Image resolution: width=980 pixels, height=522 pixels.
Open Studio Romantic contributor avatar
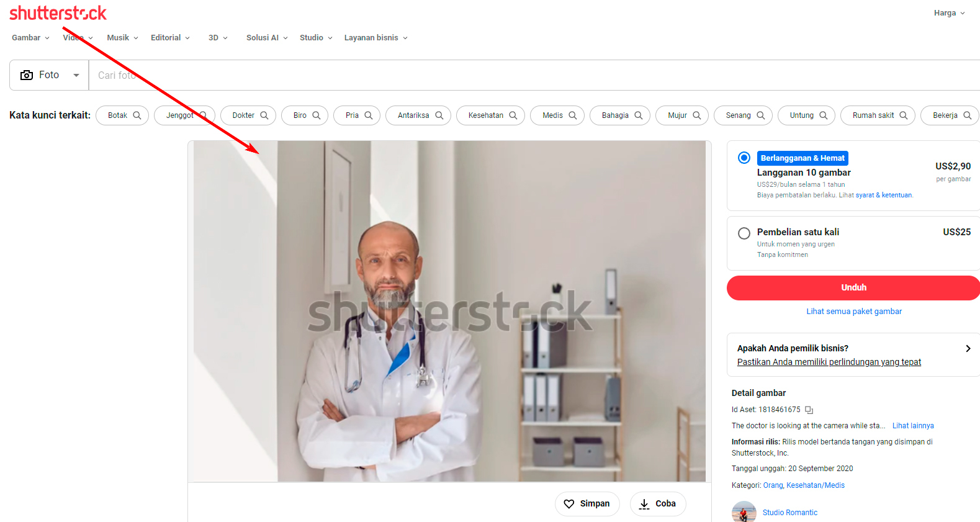click(x=744, y=512)
